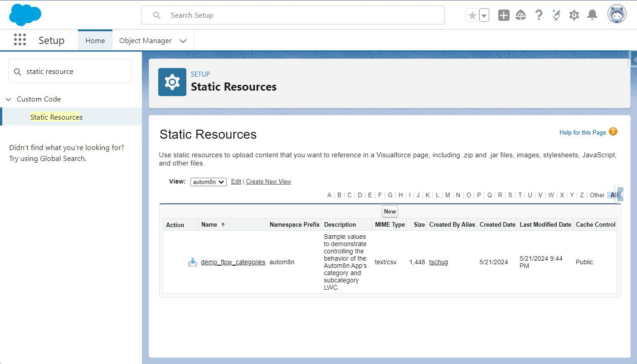The width and height of the screenshot is (637, 364).
Task: Filter list by letter P
Action: (x=479, y=195)
